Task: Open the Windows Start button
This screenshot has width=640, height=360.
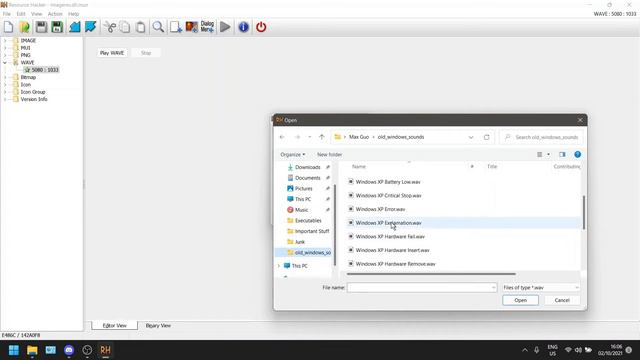Action: [x=14, y=350]
